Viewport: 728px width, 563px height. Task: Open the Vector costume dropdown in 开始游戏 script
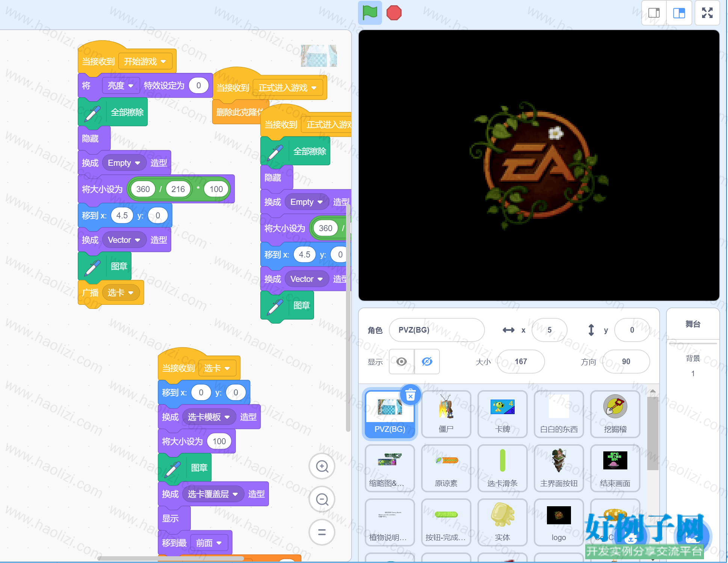pos(124,240)
